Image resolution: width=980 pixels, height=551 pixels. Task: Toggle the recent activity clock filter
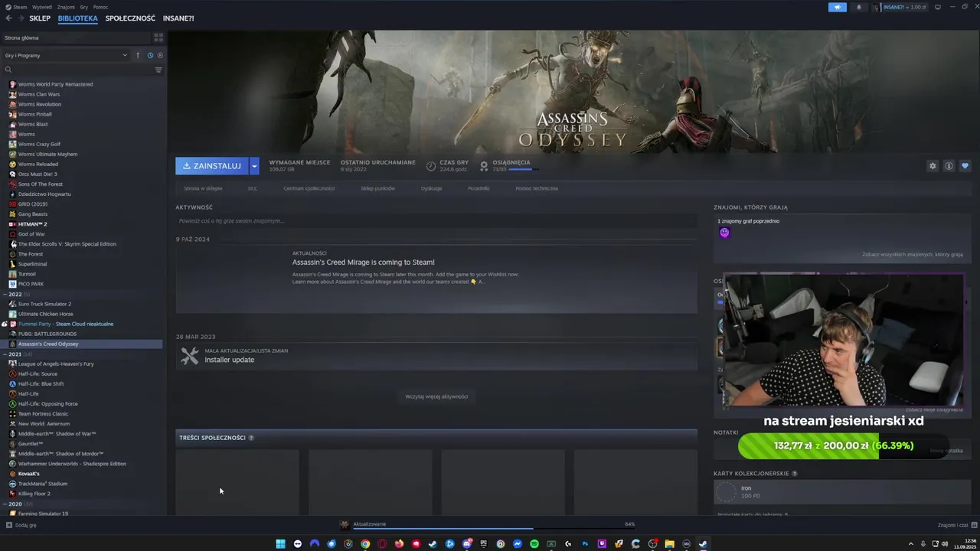(150, 55)
